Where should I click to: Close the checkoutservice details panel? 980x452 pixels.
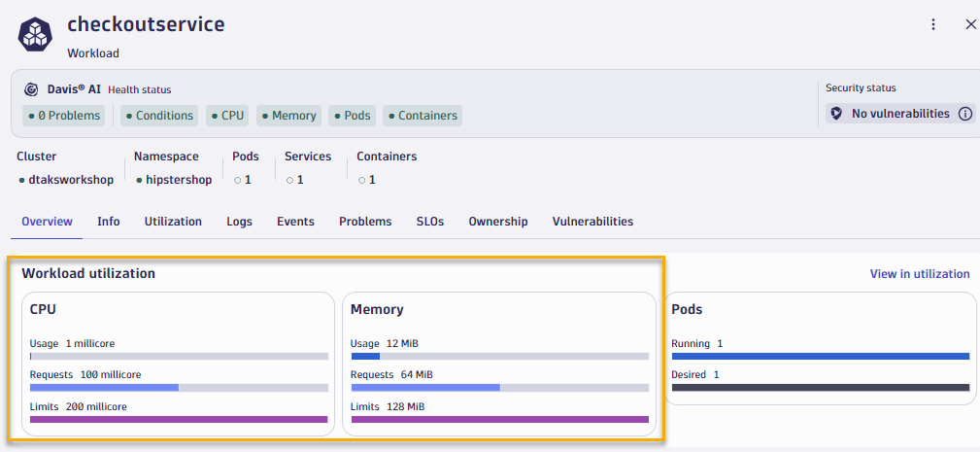click(x=970, y=24)
